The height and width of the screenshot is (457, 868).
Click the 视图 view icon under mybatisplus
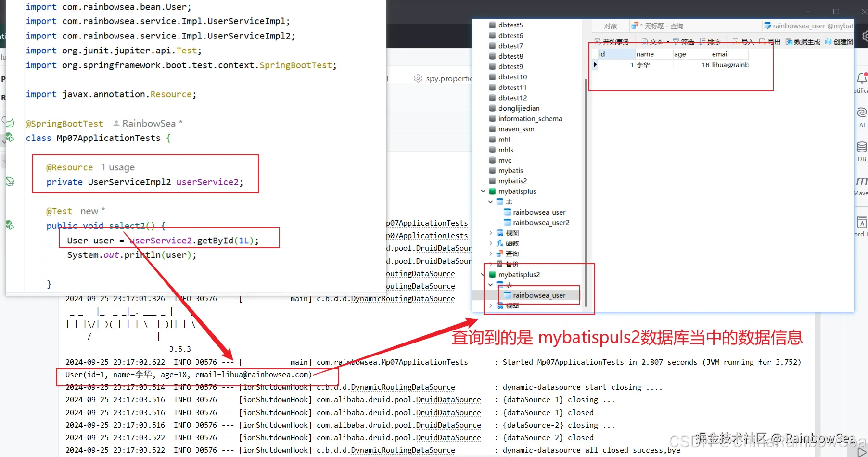500,233
